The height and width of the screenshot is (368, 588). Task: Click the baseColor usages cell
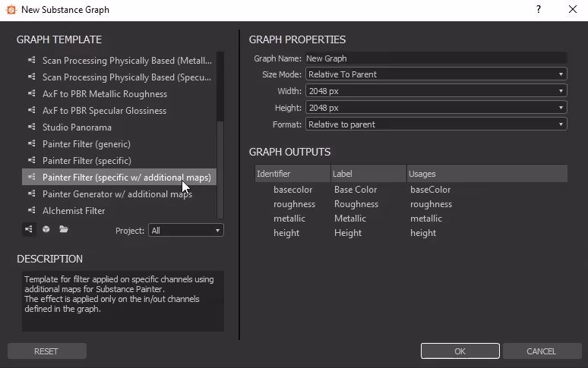(430, 190)
